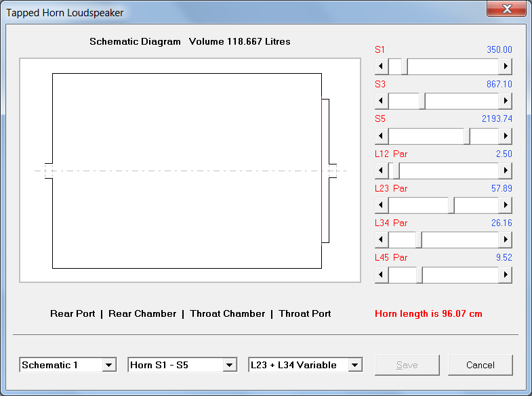Click the Horn length is 96.07 cm text

coord(428,313)
